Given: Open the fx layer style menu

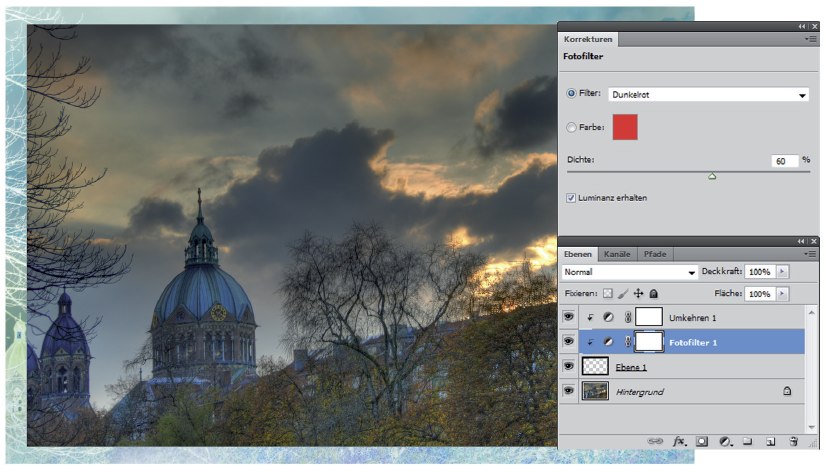Looking at the screenshot, I should click(679, 440).
